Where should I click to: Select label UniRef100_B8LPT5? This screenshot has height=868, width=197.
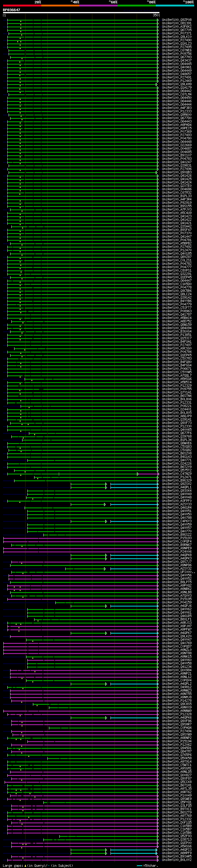[x=177, y=582]
